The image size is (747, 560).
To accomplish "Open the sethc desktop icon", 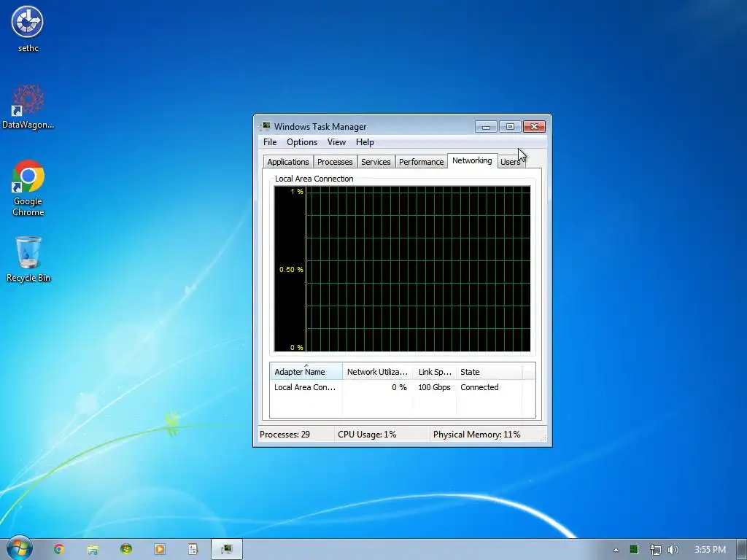I will [28, 28].
